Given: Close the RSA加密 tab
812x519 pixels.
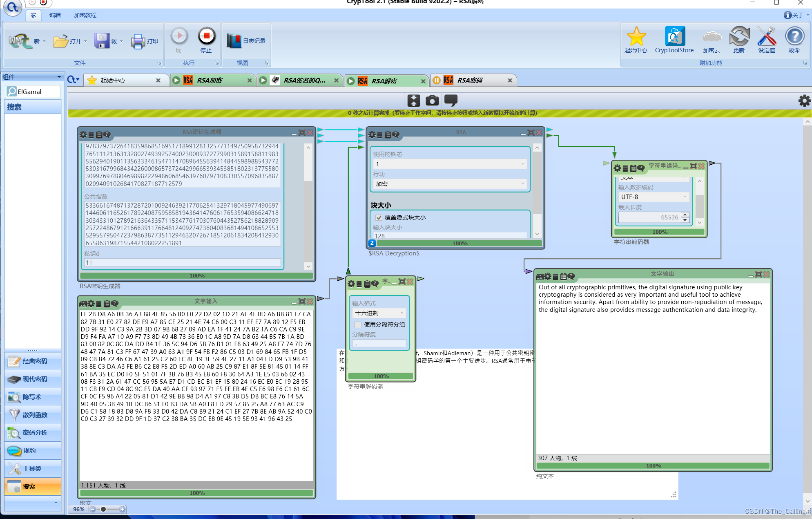Looking at the screenshot, I should tap(249, 81).
